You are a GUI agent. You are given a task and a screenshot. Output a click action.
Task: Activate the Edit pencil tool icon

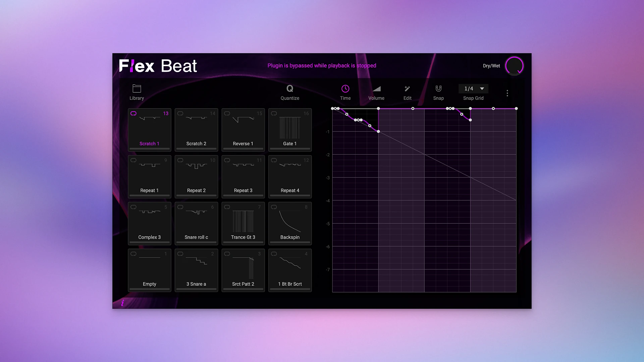point(407,88)
